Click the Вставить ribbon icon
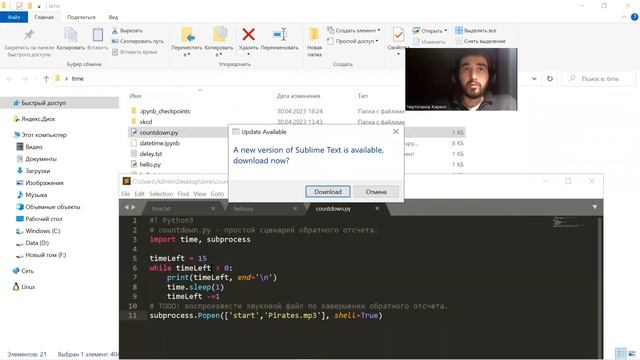 [x=98, y=35]
